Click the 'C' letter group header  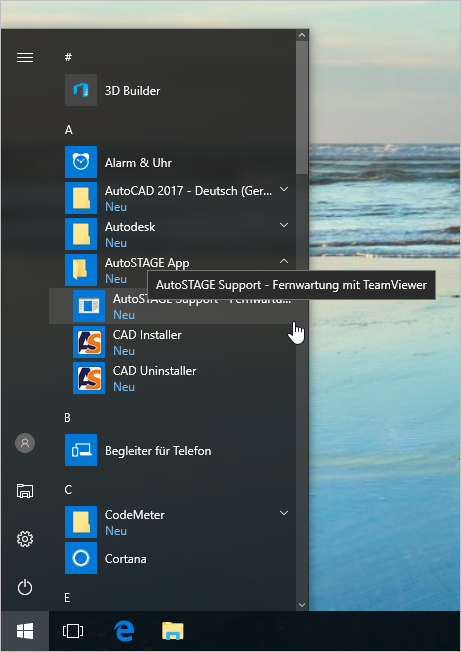click(x=68, y=490)
